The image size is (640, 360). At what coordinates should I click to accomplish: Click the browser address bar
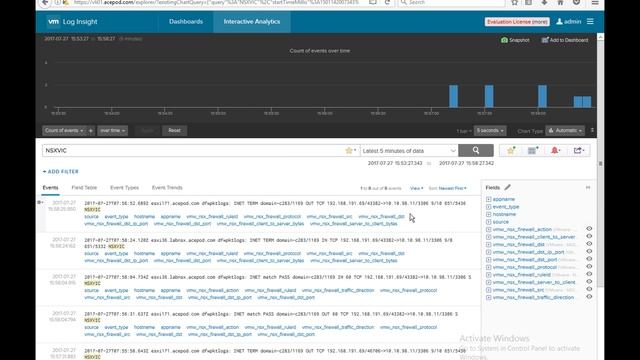tap(216, 2)
